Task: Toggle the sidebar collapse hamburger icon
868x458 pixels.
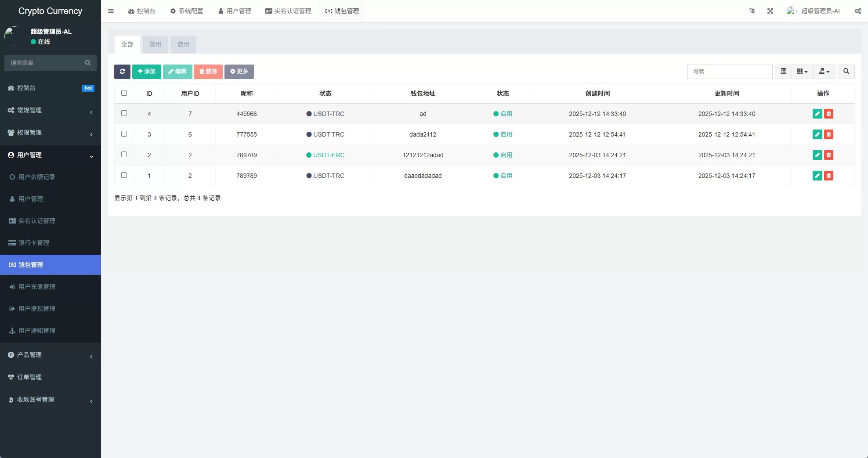Action: pos(111,11)
